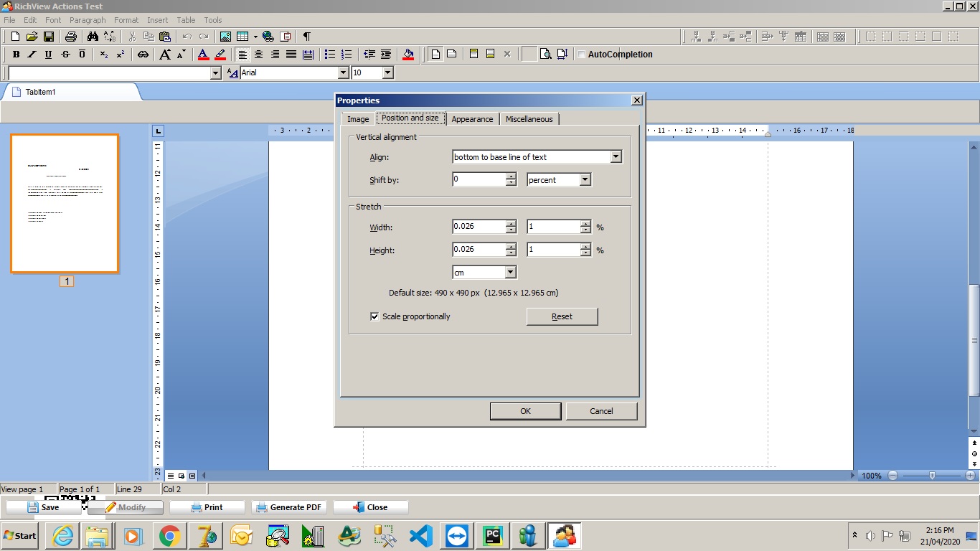
Task: Click the numbered list icon
Action: click(347, 55)
